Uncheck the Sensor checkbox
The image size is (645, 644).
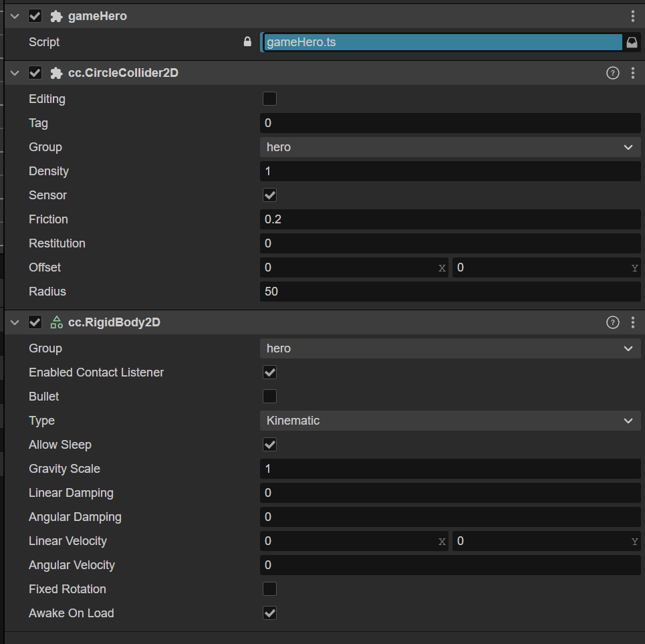tap(269, 195)
